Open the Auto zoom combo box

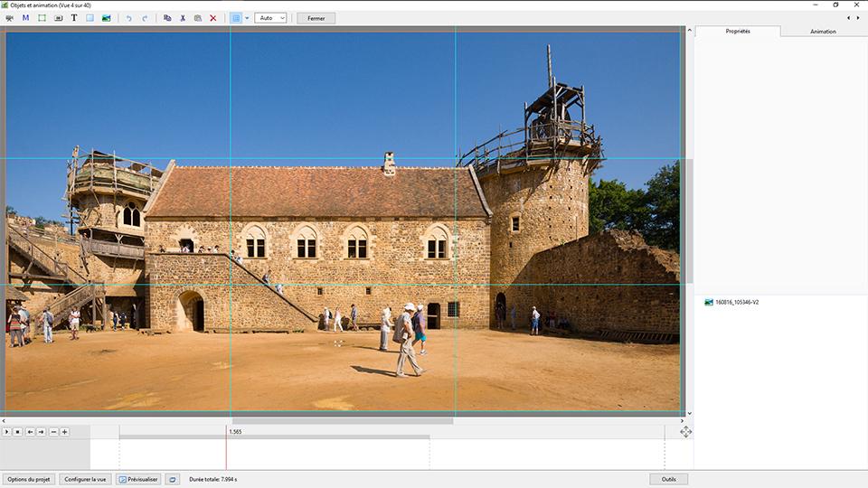(x=270, y=18)
